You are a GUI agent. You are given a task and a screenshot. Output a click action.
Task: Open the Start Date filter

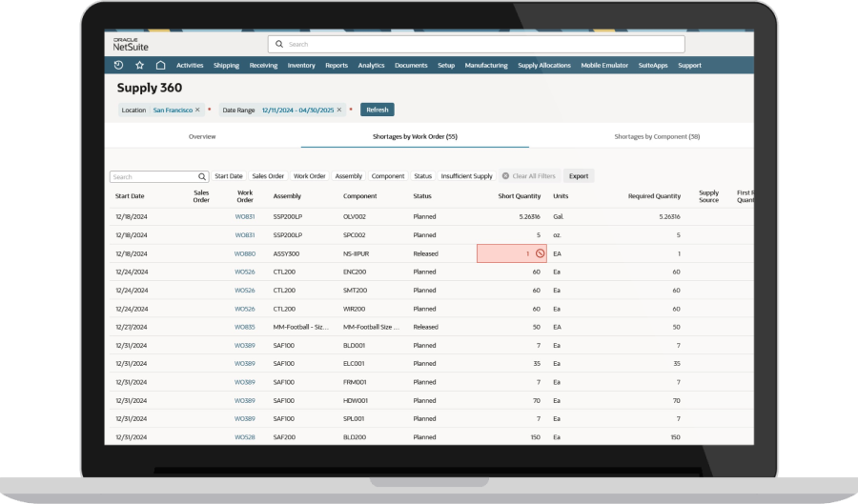pyautogui.click(x=229, y=176)
